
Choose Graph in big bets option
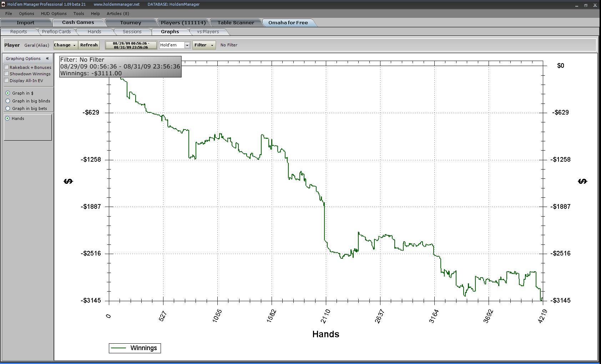pyautogui.click(x=8, y=108)
